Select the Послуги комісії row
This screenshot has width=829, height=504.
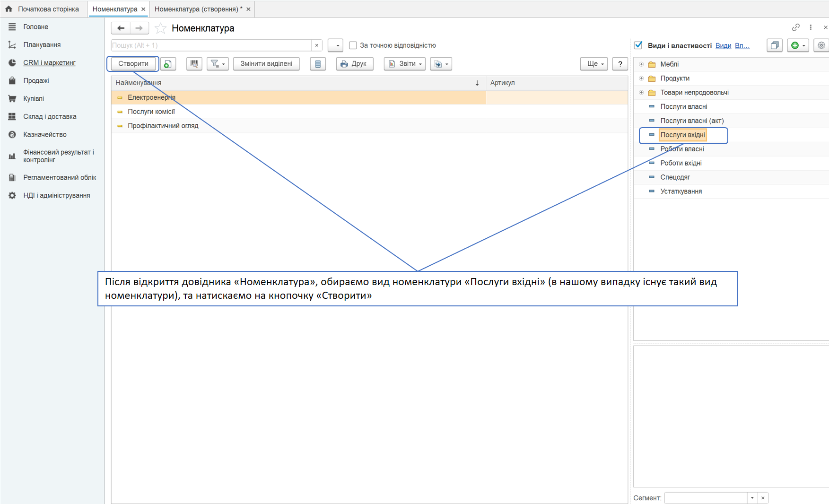(x=369, y=112)
